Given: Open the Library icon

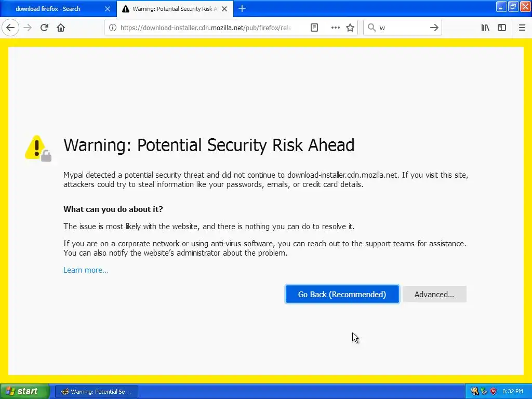Looking at the screenshot, I should coord(485,28).
